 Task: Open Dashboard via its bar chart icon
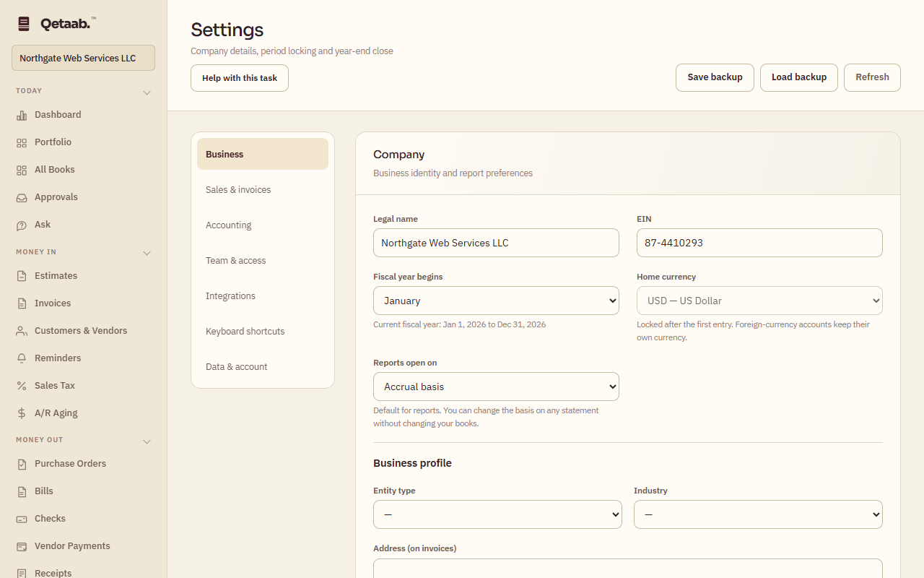click(x=22, y=115)
